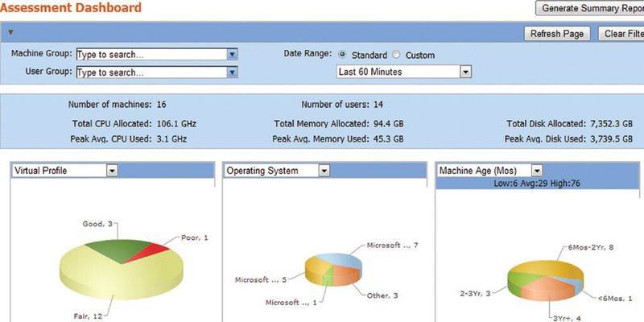Click the 'Microsoft .., 1' chart label
Viewport: 644px width, 322px height.
[x=291, y=303]
